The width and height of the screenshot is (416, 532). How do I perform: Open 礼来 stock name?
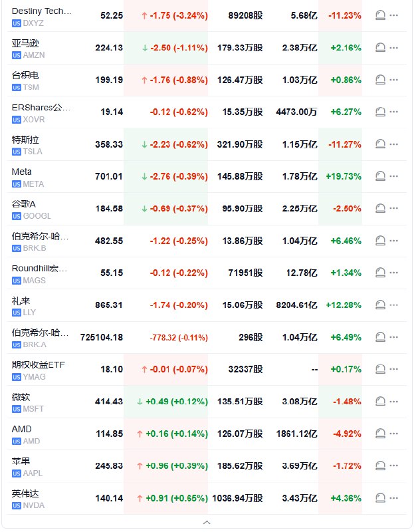click(21, 301)
